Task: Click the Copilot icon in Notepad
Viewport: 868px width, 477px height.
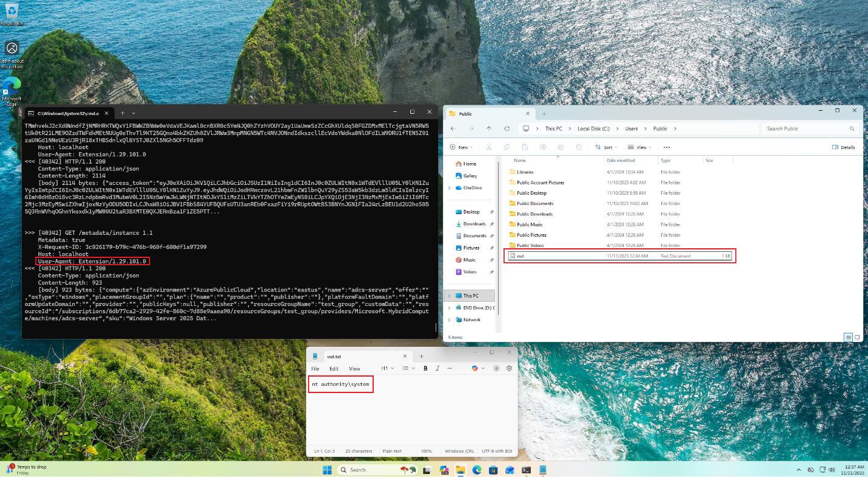Action: [475, 368]
